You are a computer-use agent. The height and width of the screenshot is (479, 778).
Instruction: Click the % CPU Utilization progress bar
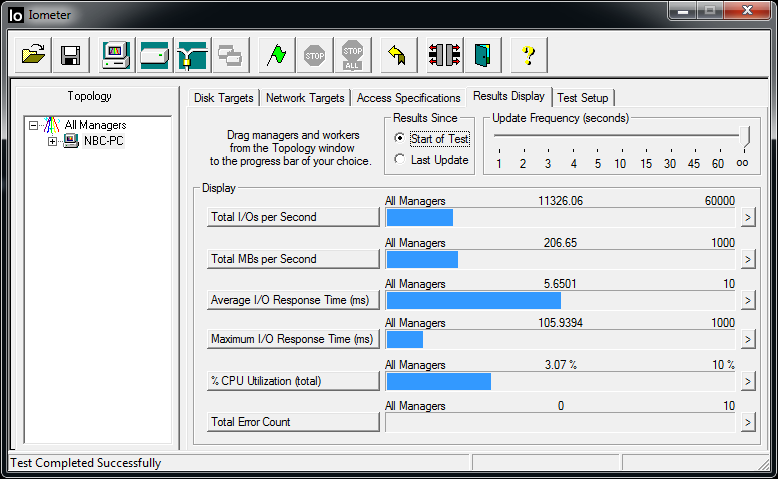pos(561,382)
